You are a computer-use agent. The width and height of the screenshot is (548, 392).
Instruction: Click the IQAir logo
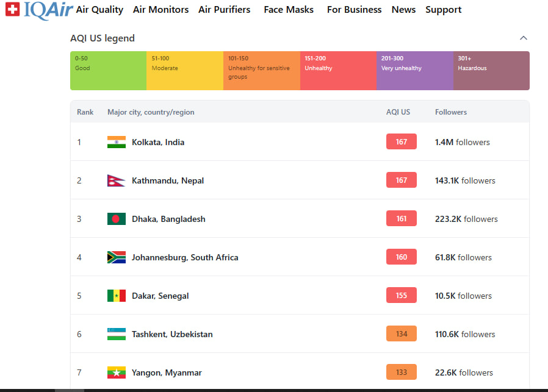[x=38, y=10]
